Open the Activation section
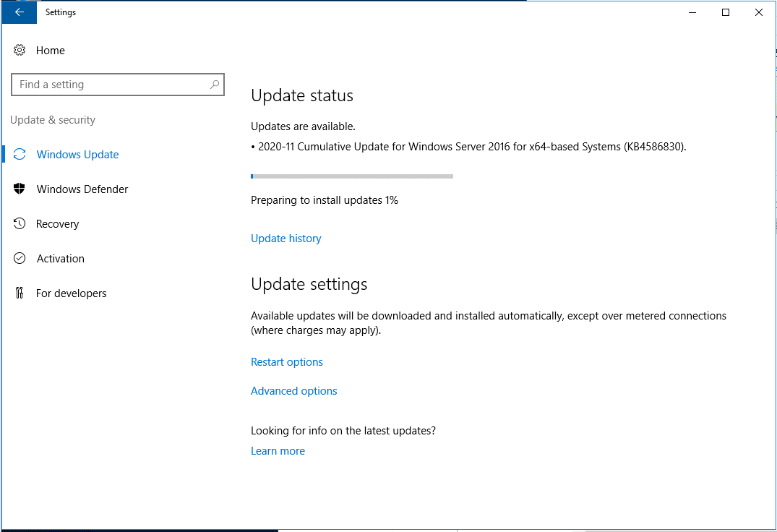Screen dimensions: 777x532 pos(61,259)
